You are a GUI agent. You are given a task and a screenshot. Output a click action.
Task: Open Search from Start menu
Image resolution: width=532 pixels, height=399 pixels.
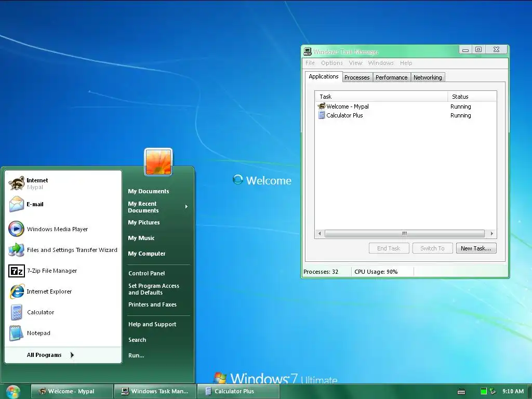point(137,340)
